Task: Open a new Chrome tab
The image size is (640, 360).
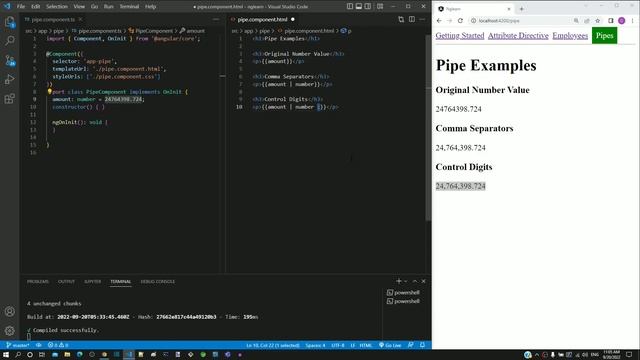Action: [522, 9]
